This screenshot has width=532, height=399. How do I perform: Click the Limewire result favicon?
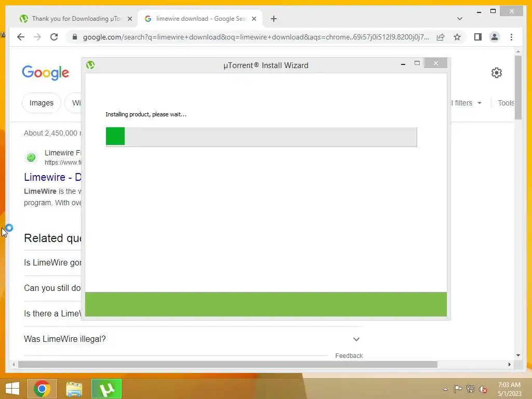[x=31, y=157]
